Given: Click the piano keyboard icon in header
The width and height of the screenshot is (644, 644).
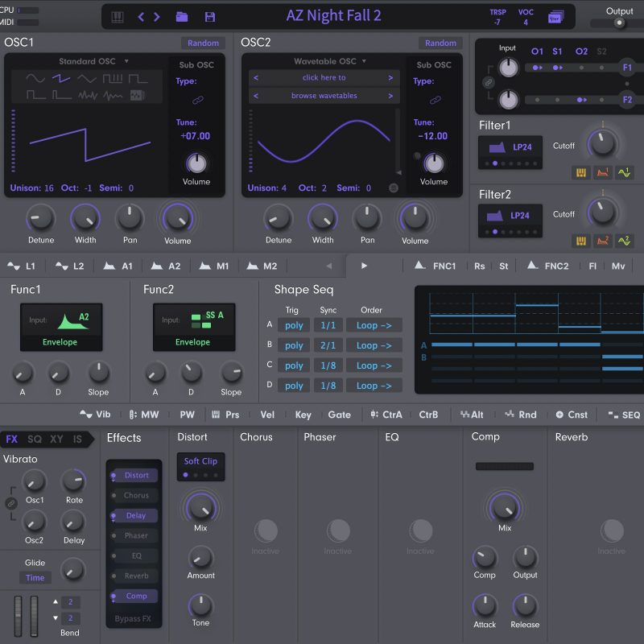Looking at the screenshot, I should 118,17.
